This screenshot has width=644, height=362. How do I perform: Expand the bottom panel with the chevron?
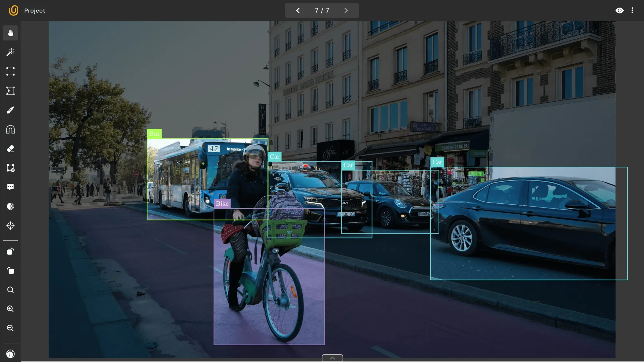[332, 358]
